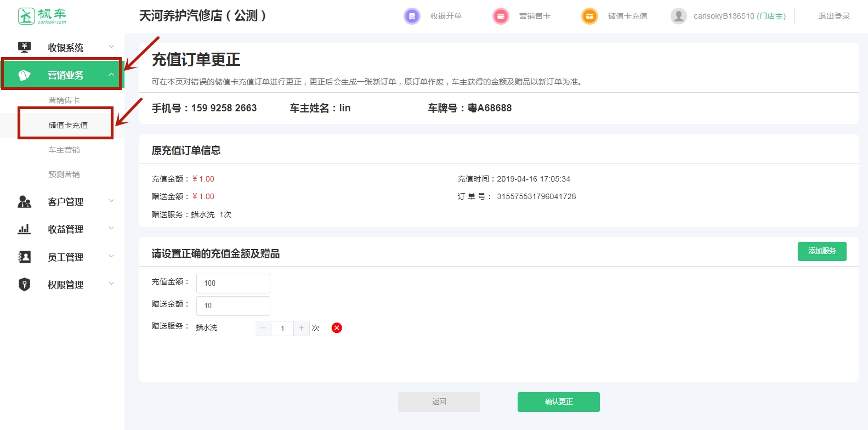Image resolution: width=868 pixels, height=430 pixels.
Task: Increase 蜡水洗 count with plus button
Action: coord(302,328)
